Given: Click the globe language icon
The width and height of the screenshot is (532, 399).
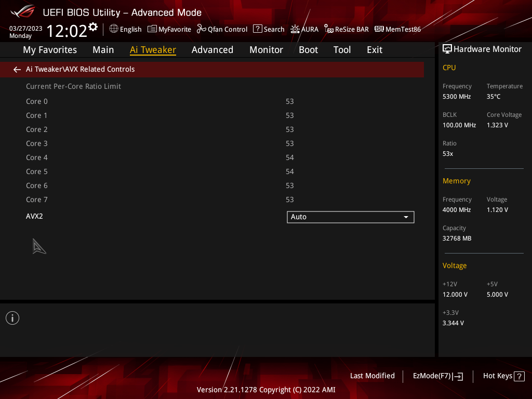Looking at the screenshot, I should pos(114,29).
